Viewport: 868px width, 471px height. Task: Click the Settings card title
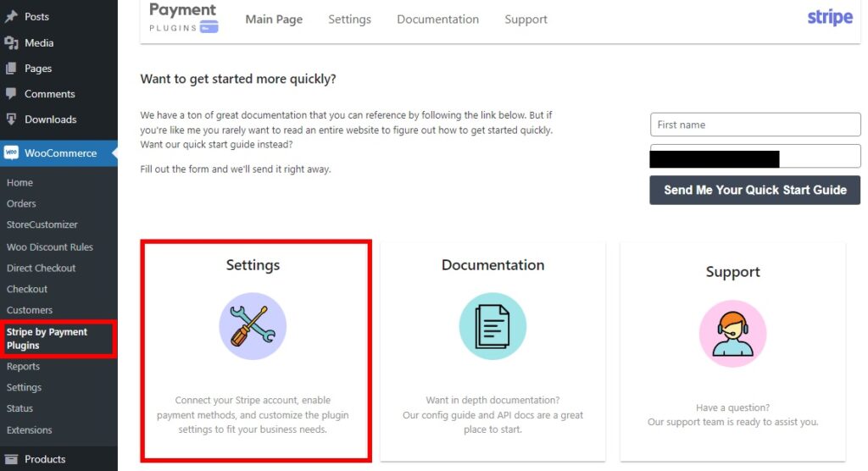click(253, 265)
